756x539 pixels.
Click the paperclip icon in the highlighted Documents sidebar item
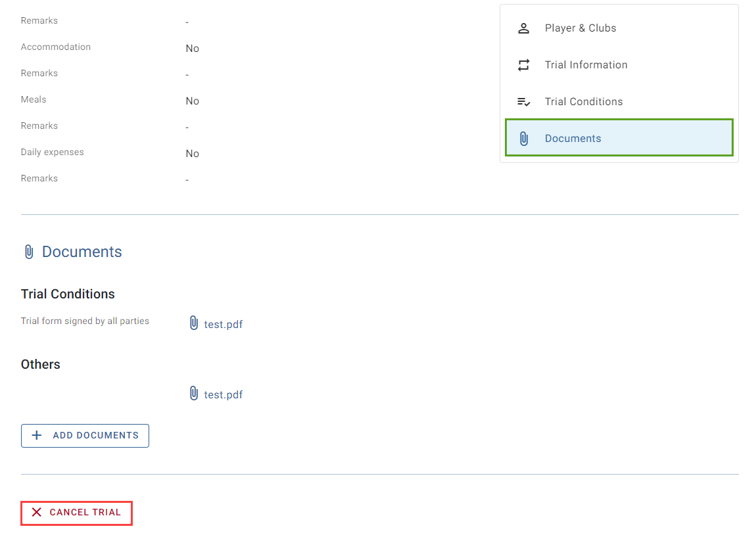[523, 139]
